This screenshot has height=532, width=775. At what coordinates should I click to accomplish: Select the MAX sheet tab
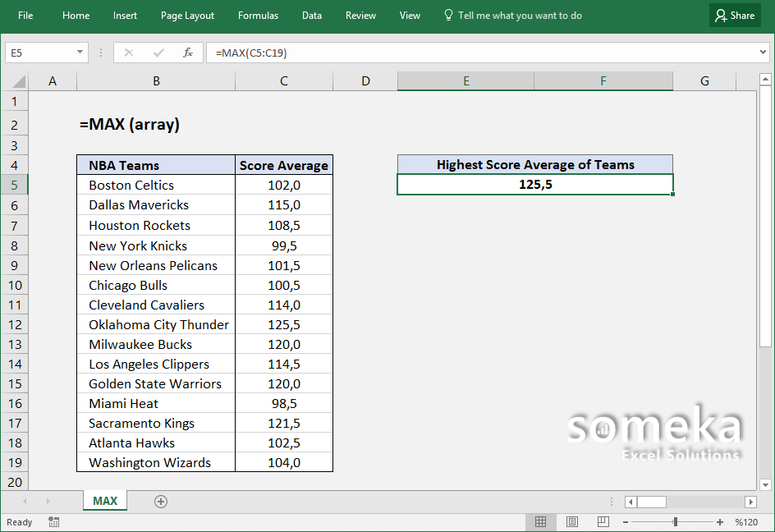pyautogui.click(x=104, y=501)
